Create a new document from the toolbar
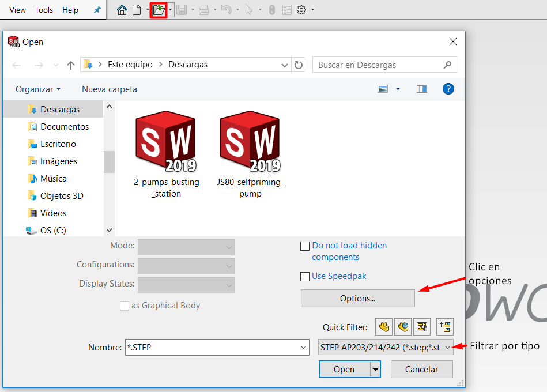 point(137,10)
